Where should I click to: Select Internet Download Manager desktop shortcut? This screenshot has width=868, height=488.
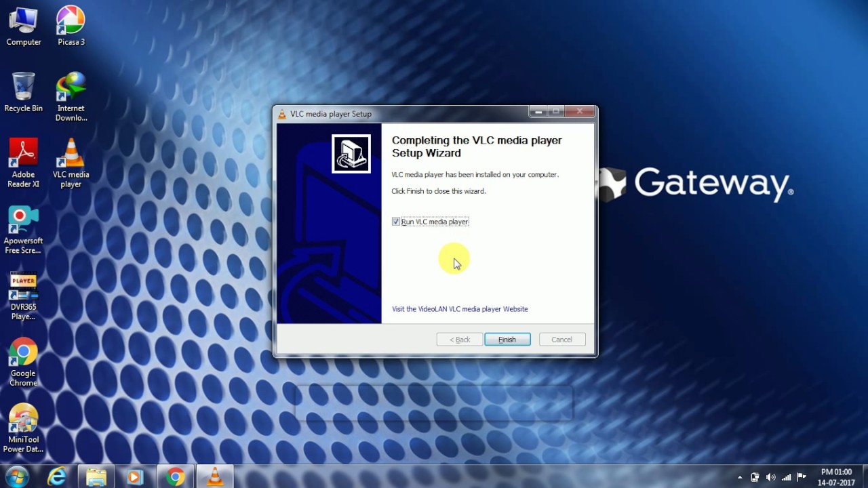(x=71, y=97)
